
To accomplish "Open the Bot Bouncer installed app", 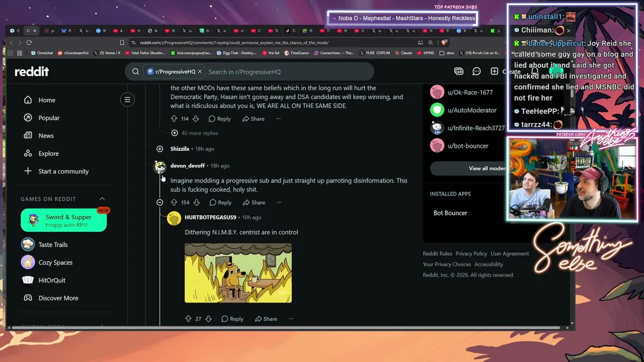I will tap(450, 213).
